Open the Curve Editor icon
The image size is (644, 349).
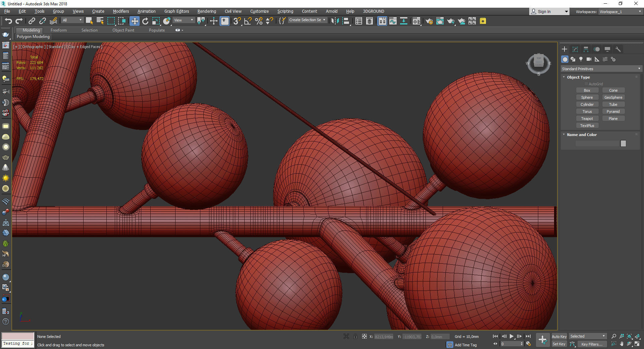[393, 21]
